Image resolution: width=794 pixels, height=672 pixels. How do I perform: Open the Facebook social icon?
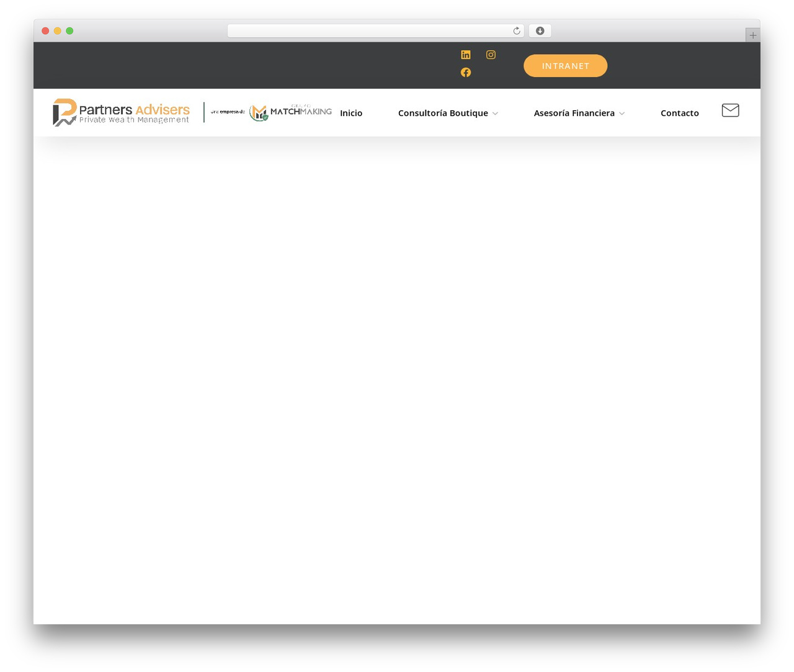coord(466,73)
